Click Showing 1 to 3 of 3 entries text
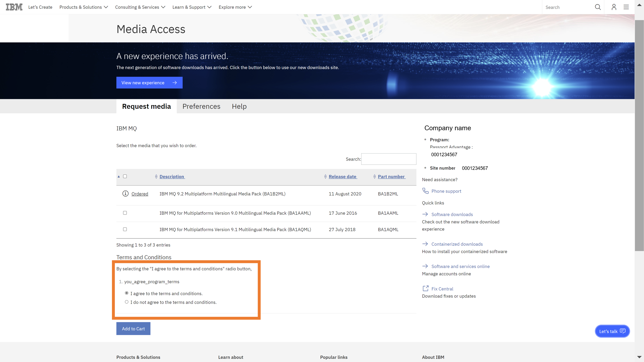This screenshot has width=644, height=362. [143, 245]
